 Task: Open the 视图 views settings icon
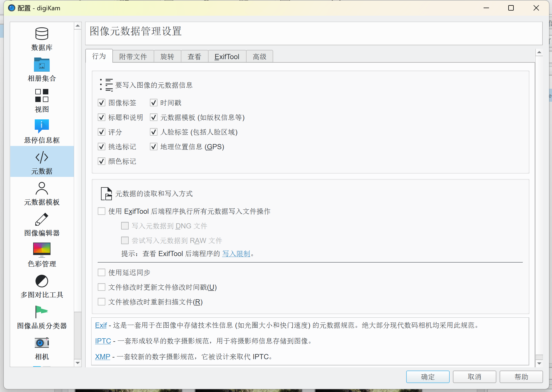(42, 96)
